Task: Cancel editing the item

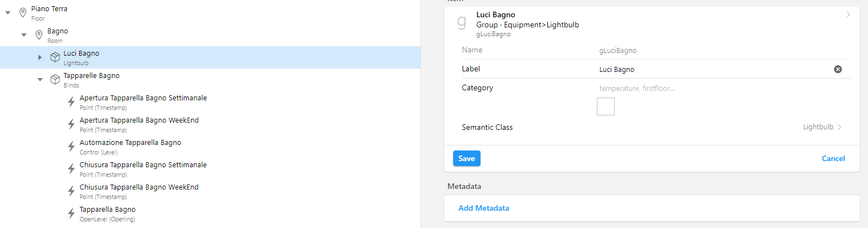Action: (833, 158)
